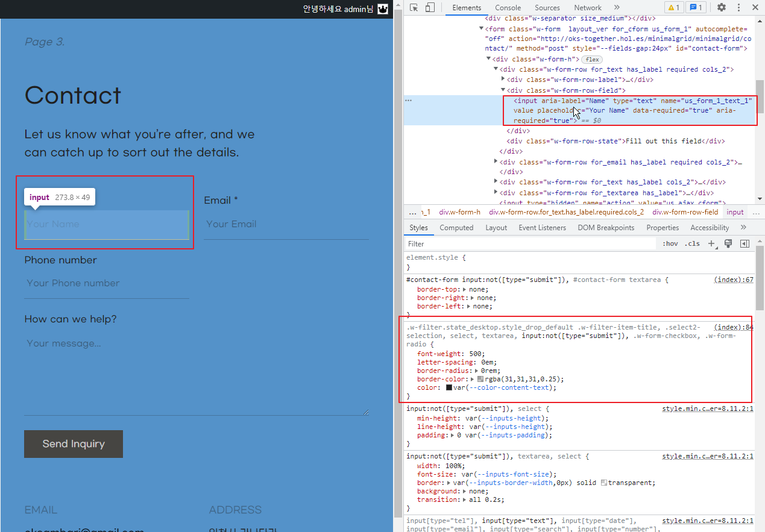The width and height of the screenshot is (765, 532).
Task: Click the Your Name input field
Action: (x=107, y=224)
